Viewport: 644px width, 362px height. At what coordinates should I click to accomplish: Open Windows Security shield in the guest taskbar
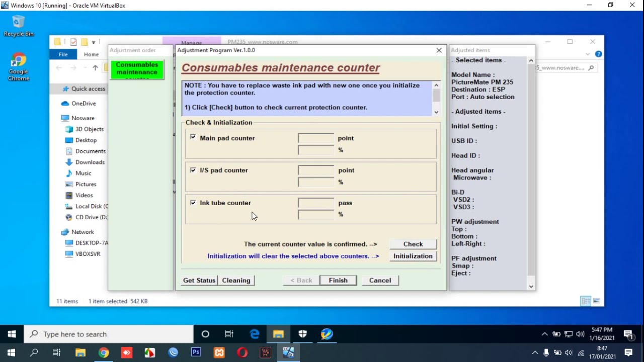(x=302, y=334)
